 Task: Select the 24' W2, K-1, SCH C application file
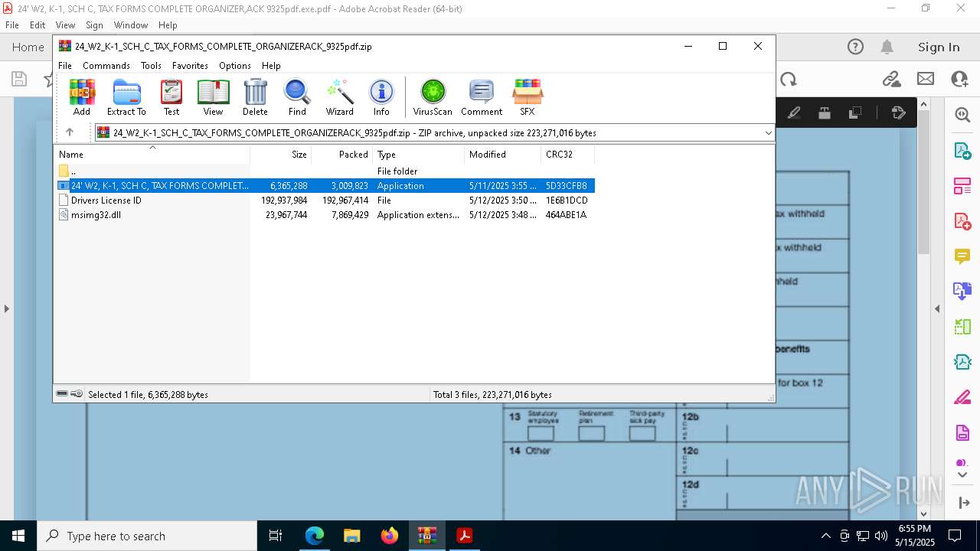325,186
